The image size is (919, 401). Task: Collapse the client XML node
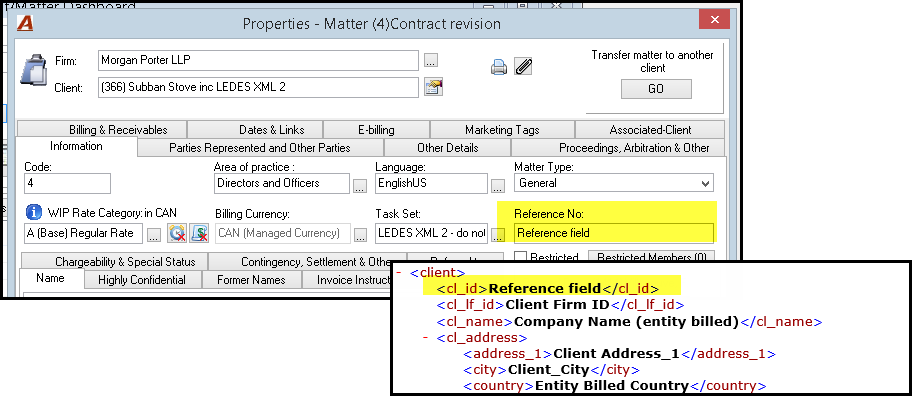point(399,273)
